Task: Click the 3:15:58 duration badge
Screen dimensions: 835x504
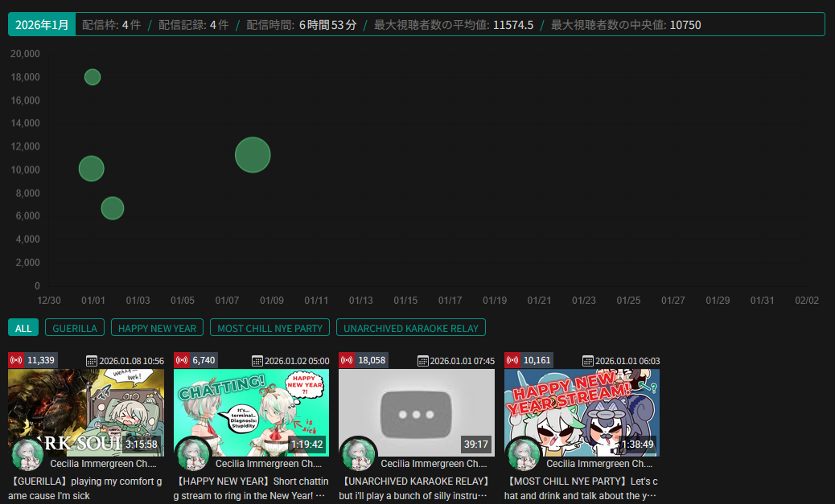Action: (x=141, y=445)
